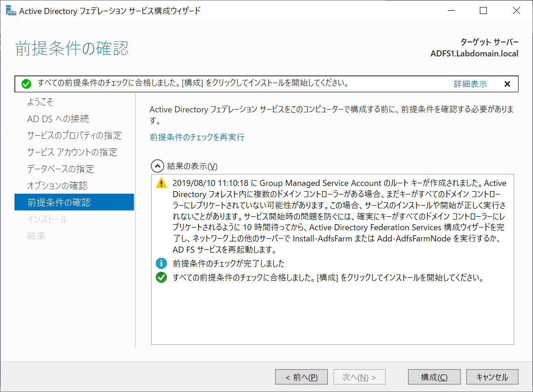Click the blue information icon in results

pos(161,263)
